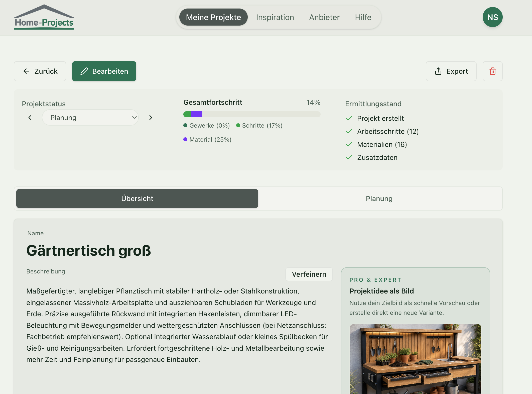Switch to the Planung tab
Viewport: 532px width, 394px height.
379,199
